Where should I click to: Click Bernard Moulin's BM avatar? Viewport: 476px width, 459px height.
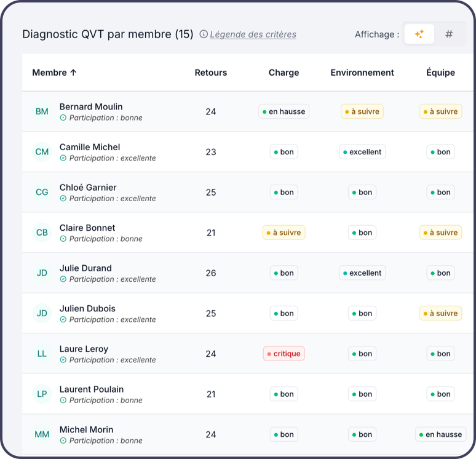coord(42,111)
